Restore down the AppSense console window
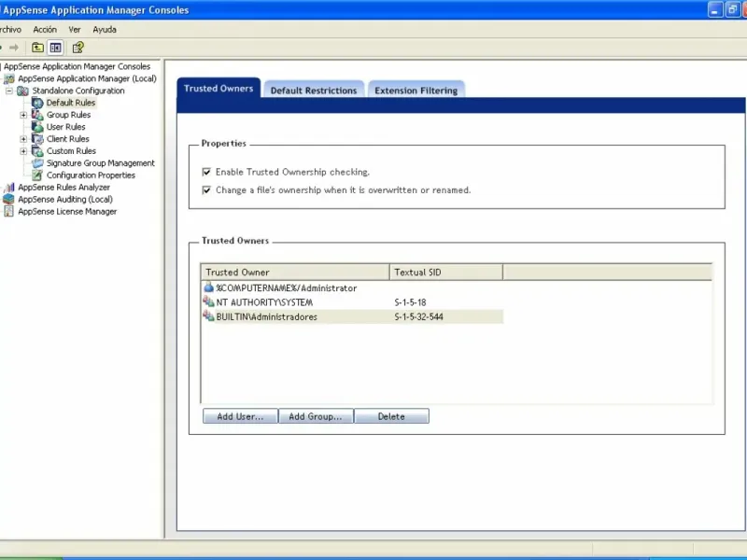Viewport: 747px width, 560px height. (732, 9)
